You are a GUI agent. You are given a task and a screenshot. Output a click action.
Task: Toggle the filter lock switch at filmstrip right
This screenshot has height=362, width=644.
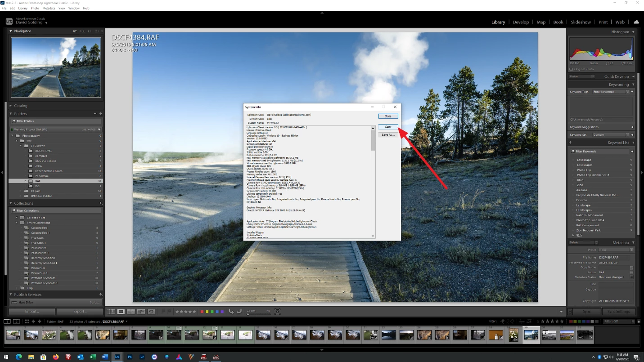638,322
